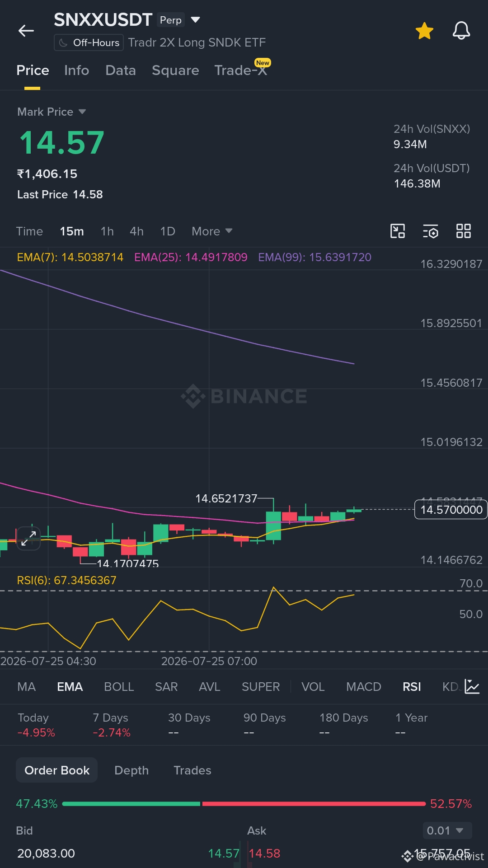Screen dimensions: 488x868
Task: Tap the Off-Hours status badge
Action: tap(89, 43)
